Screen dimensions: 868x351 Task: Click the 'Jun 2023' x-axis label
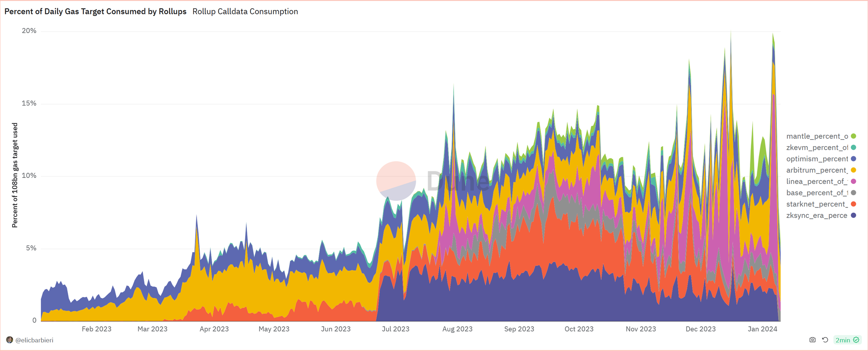click(x=335, y=329)
